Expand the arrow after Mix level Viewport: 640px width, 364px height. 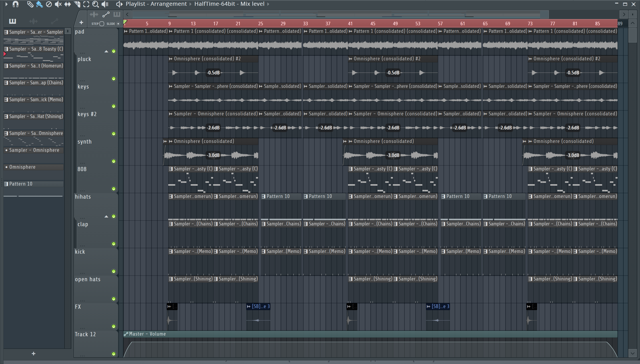[x=268, y=4]
